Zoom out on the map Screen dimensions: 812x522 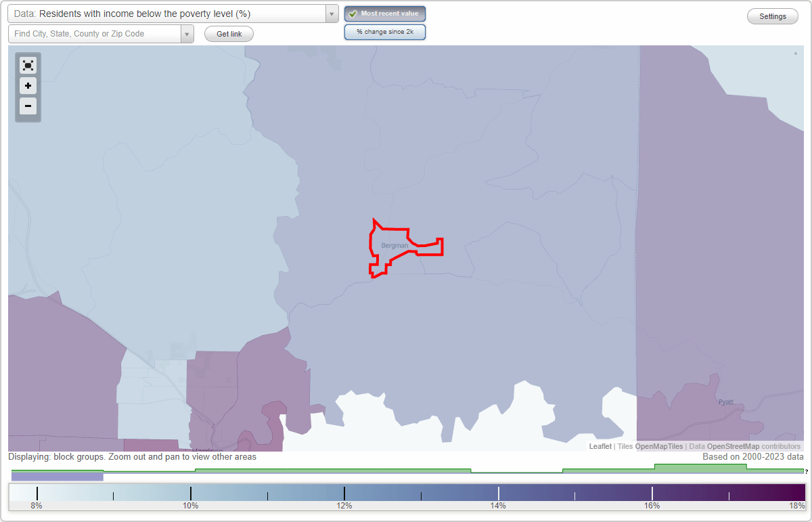28,106
